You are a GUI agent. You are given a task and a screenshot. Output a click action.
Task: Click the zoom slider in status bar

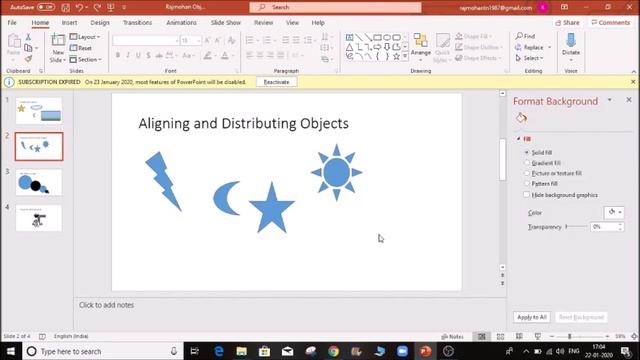[x=580, y=336]
